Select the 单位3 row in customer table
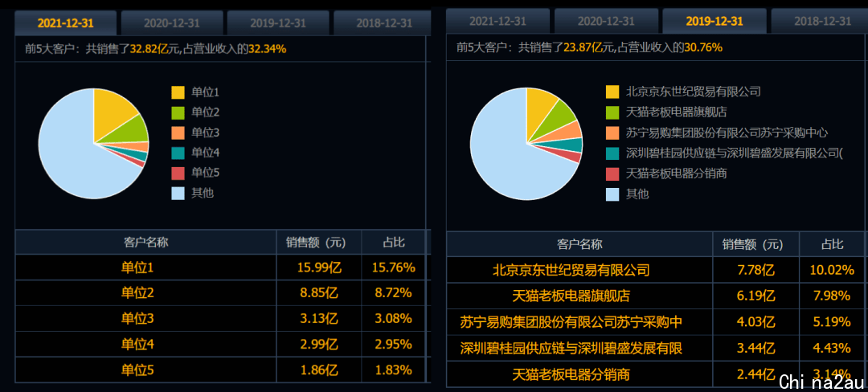The width and height of the screenshot is (868, 392). [x=220, y=318]
